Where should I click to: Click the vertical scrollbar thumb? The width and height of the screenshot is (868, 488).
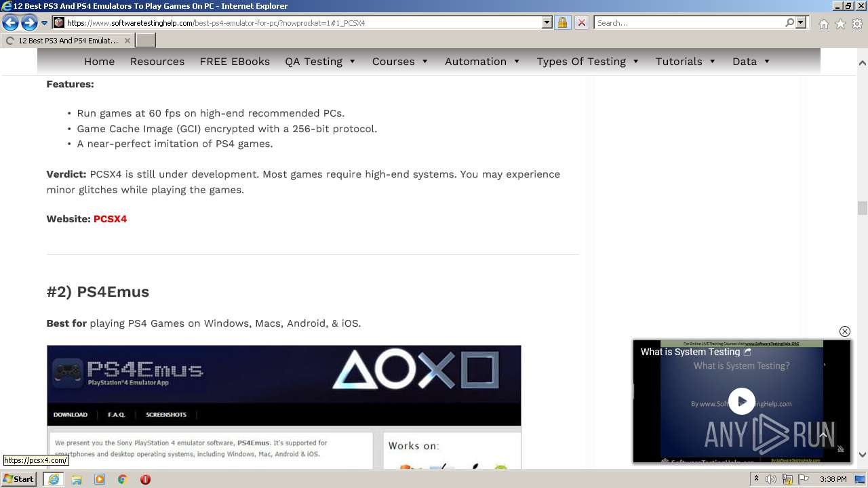click(862, 208)
